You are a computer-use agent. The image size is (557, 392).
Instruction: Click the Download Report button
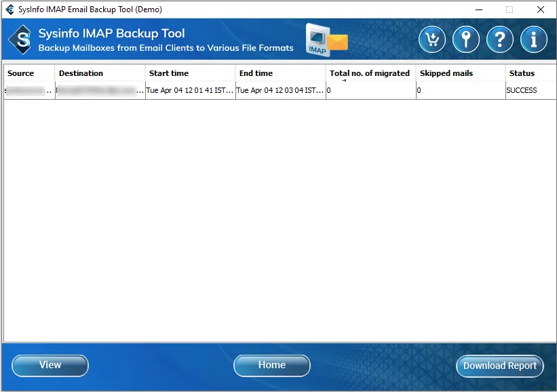[x=499, y=366]
